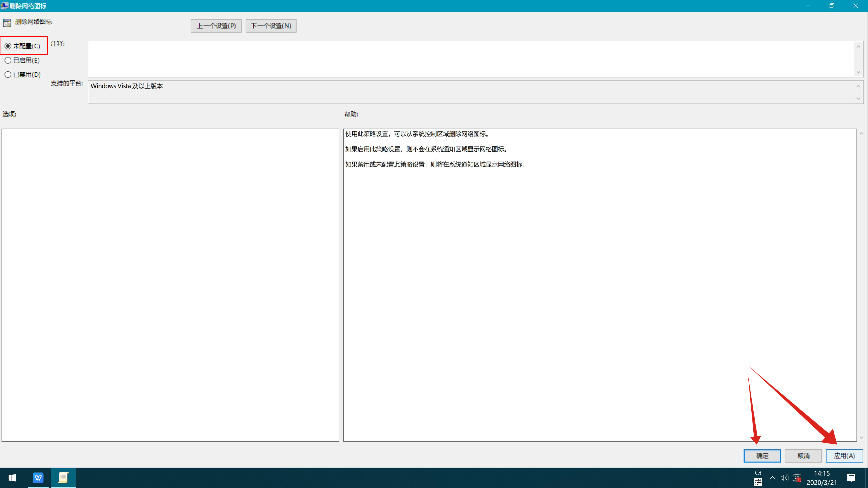Apply changes with 应用(A)
This screenshot has width=868, height=488.
tap(844, 456)
